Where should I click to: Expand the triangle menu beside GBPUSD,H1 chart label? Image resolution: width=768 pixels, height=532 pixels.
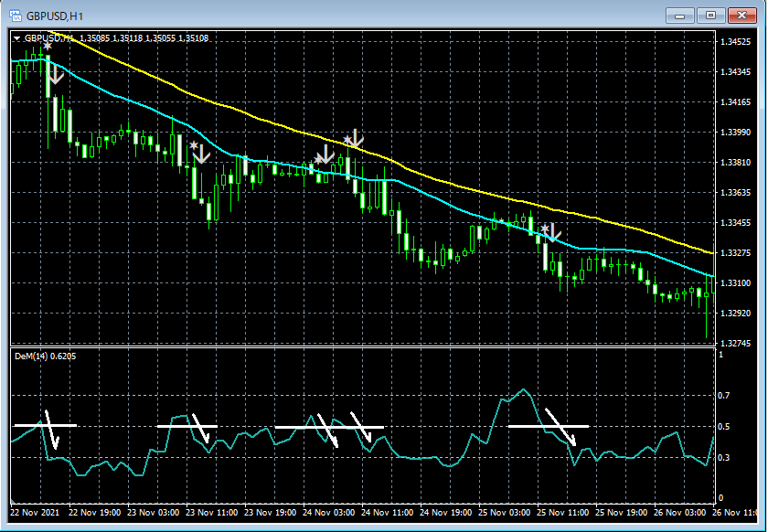[x=17, y=38]
